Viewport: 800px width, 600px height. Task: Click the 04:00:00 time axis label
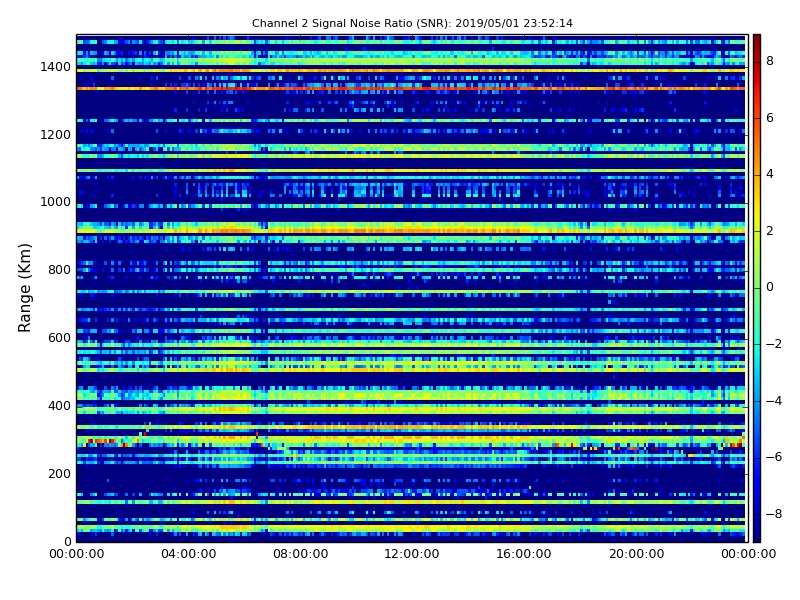(x=189, y=554)
